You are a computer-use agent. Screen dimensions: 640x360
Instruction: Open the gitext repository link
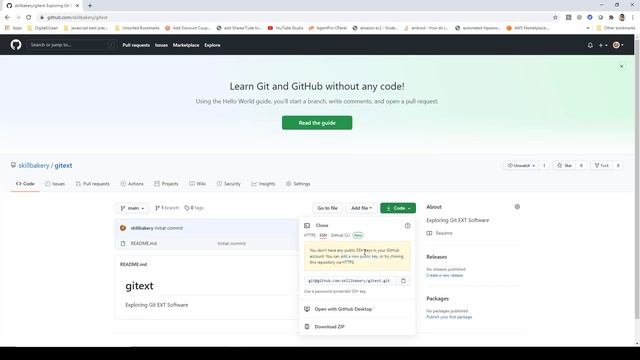[63, 165]
